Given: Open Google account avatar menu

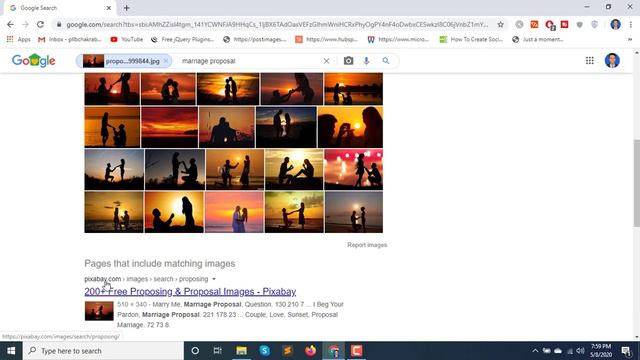Looking at the screenshot, I should [612, 60].
